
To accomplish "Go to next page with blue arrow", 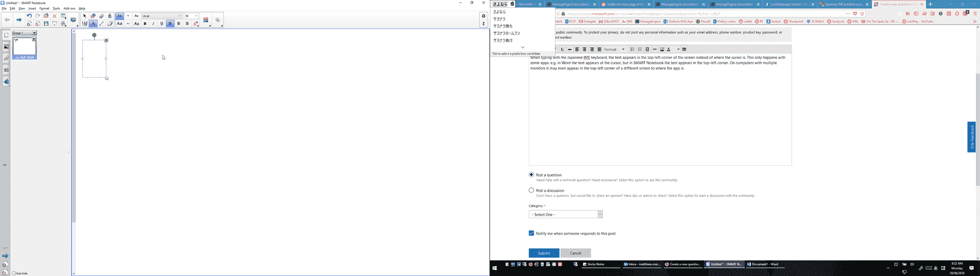I will pyautogui.click(x=19, y=20).
